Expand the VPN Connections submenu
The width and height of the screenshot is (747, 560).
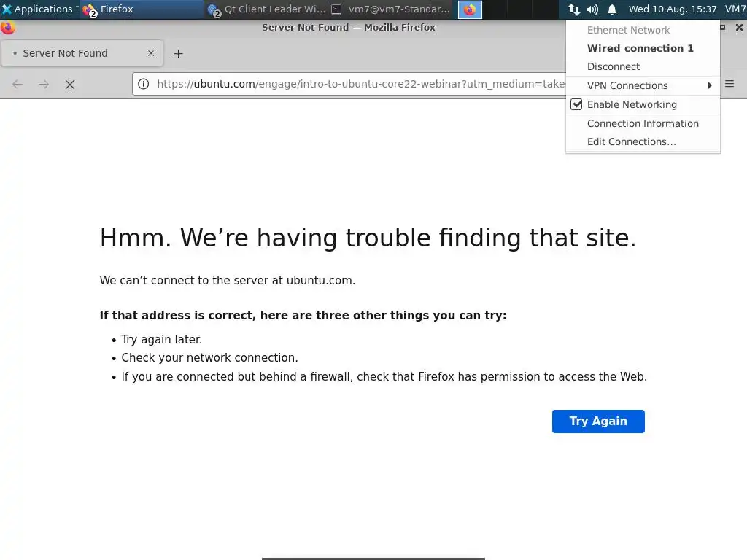click(x=643, y=86)
